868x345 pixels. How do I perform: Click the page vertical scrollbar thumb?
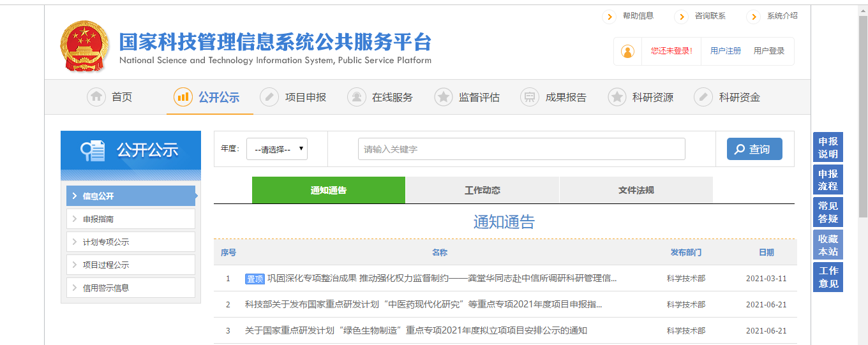pos(863,117)
